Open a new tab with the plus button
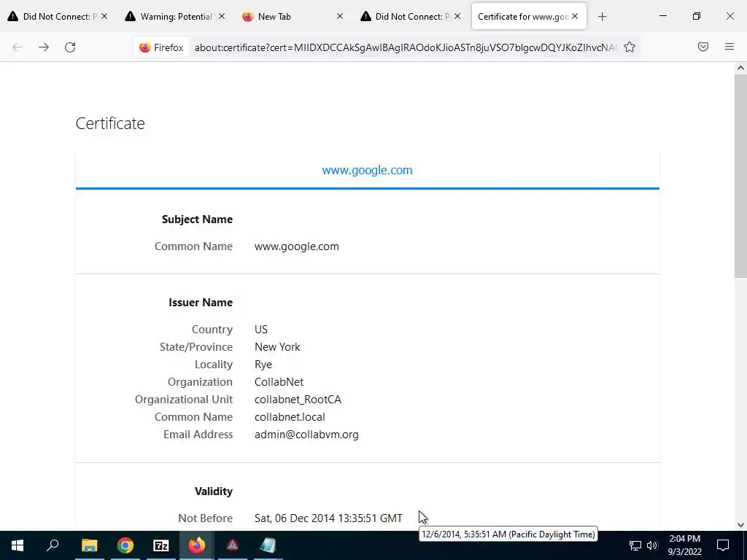Viewport: 747px width, 560px height. coord(602,17)
